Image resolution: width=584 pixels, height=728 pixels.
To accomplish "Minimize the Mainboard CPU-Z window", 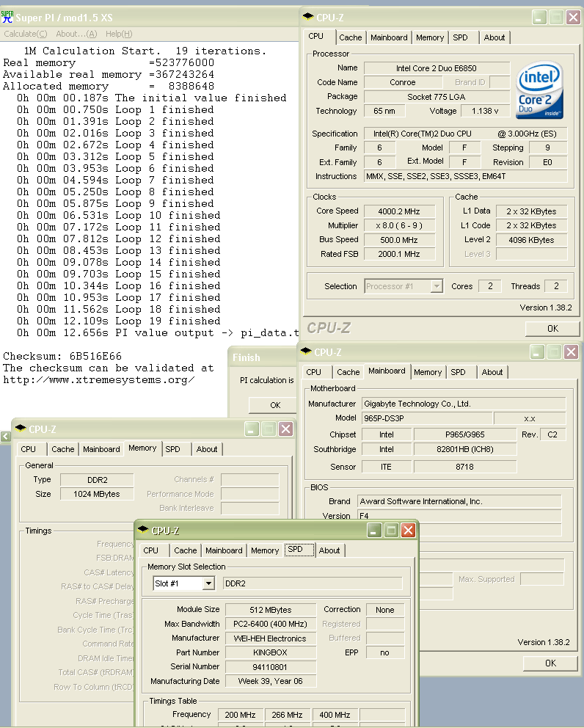I will pyautogui.click(x=537, y=352).
